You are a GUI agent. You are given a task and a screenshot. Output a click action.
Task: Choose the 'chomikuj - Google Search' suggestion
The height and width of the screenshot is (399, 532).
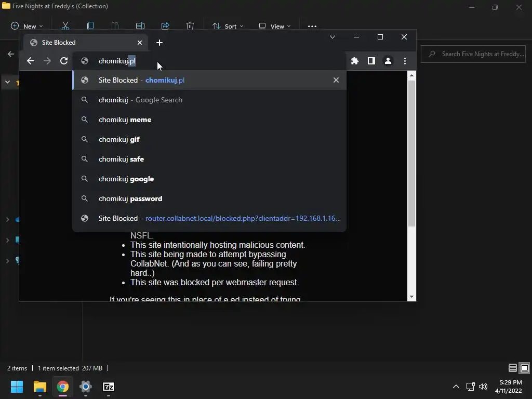[209, 100]
